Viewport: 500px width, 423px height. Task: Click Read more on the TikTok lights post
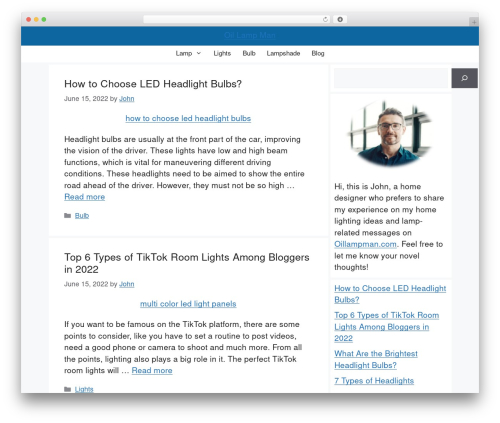tap(152, 370)
